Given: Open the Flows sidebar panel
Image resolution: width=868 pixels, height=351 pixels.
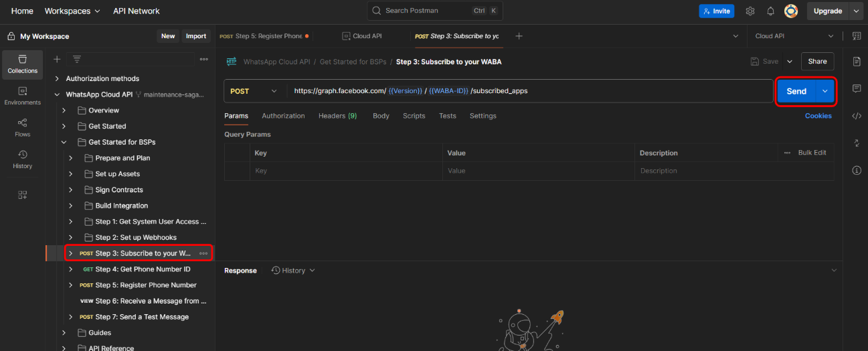Looking at the screenshot, I should click(22, 127).
